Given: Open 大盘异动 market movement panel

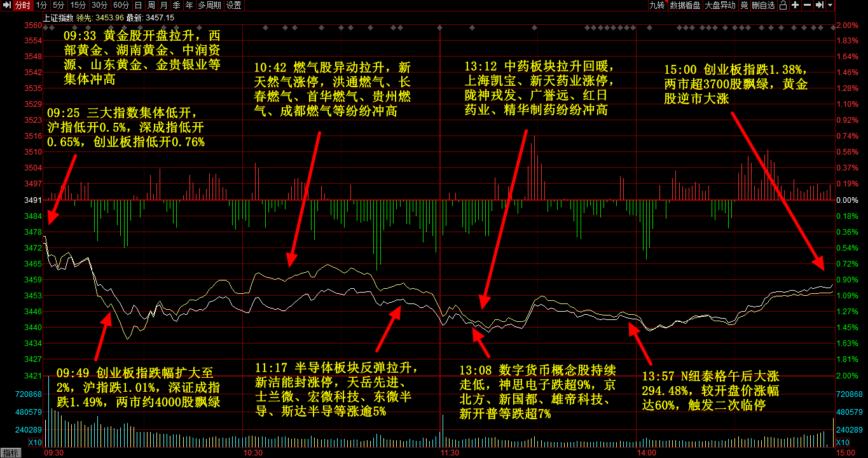Looking at the screenshot, I should coord(720,5).
